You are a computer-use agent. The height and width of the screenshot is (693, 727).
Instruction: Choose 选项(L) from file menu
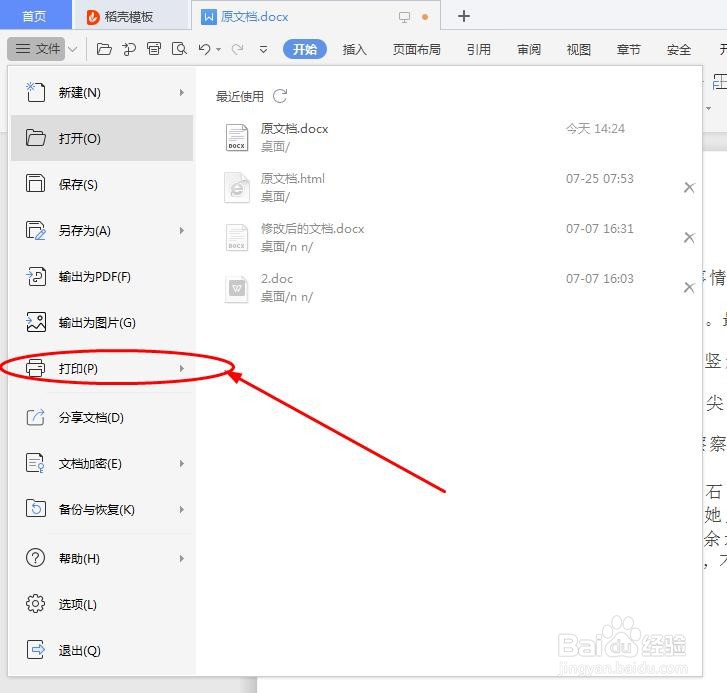tap(102, 604)
